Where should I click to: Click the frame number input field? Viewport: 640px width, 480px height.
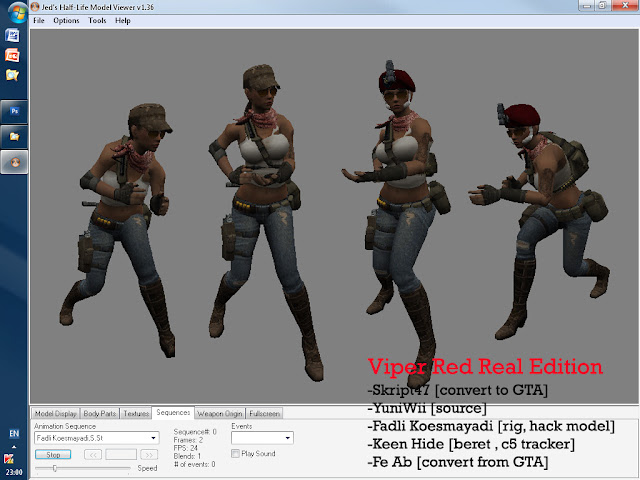tap(121, 454)
